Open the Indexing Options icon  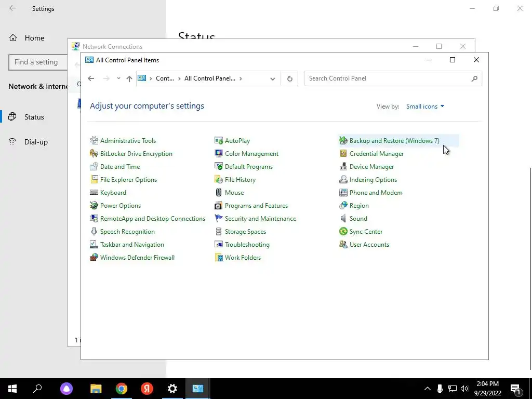343,179
